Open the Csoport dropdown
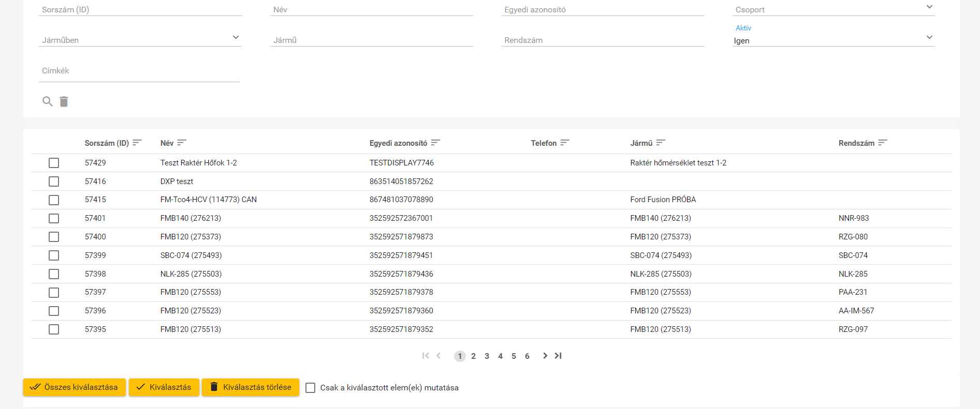The width and height of the screenshot is (980, 409). (x=929, y=7)
